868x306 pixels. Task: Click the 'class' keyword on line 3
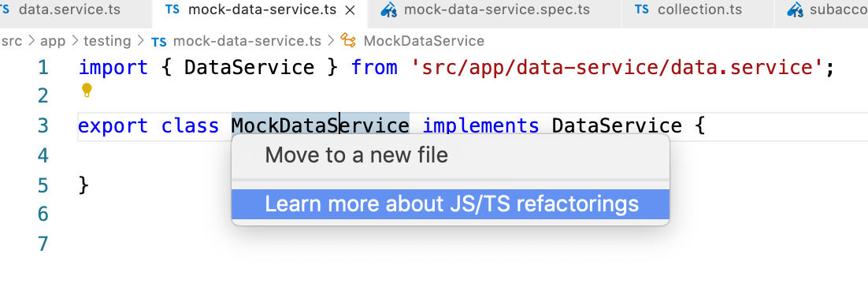click(x=190, y=126)
